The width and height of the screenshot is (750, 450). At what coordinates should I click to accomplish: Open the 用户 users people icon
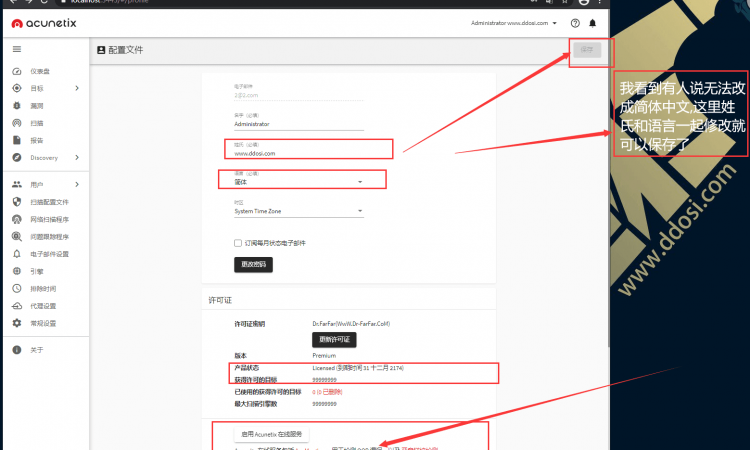[17, 184]
